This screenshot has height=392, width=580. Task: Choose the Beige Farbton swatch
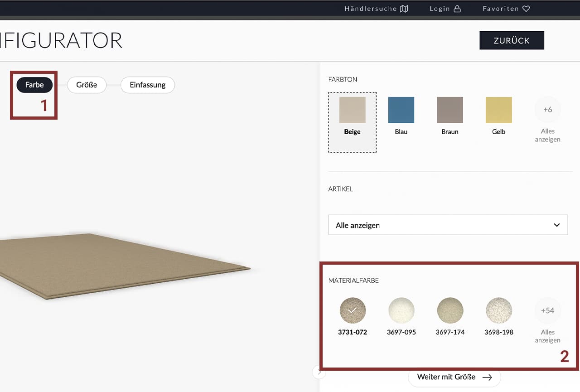(x=352, y=122)
